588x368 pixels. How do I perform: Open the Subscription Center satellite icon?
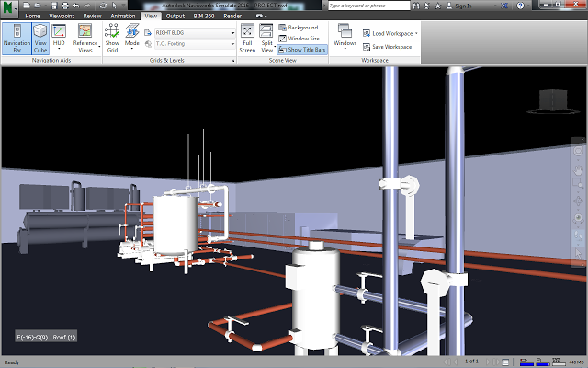click(426, 6)
